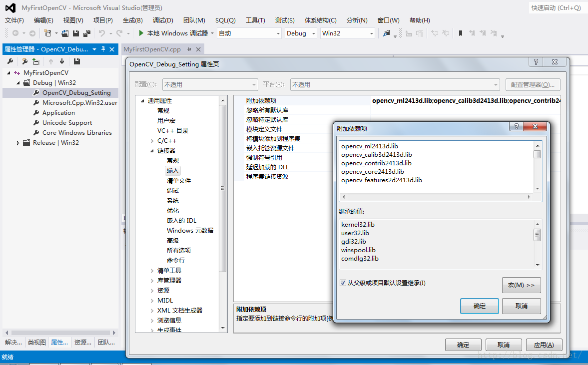This screenshot has width=588, height=365.
Task: Click the move up arrow in Property Manager
Action: tap(50, 61)
